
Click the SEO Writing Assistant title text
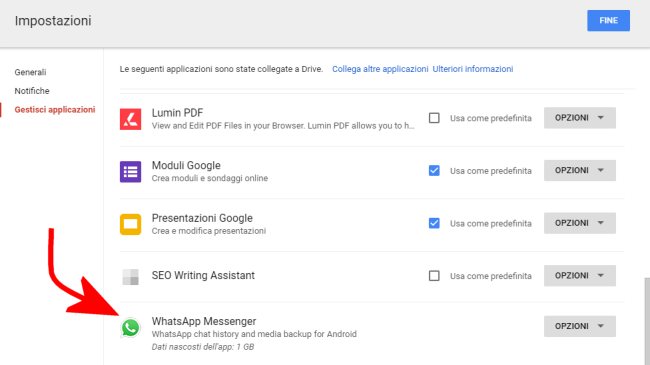click(x=203, y=275)
